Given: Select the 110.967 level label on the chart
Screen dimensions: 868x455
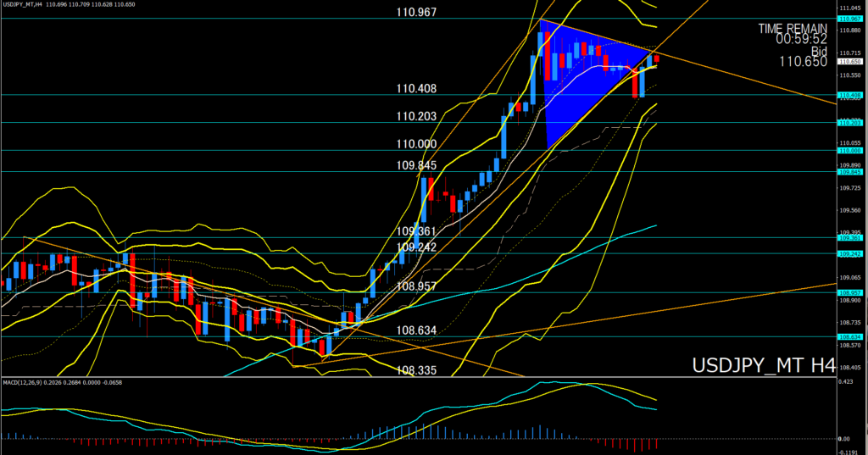Looking at the screenshot, I should [416, 12].
